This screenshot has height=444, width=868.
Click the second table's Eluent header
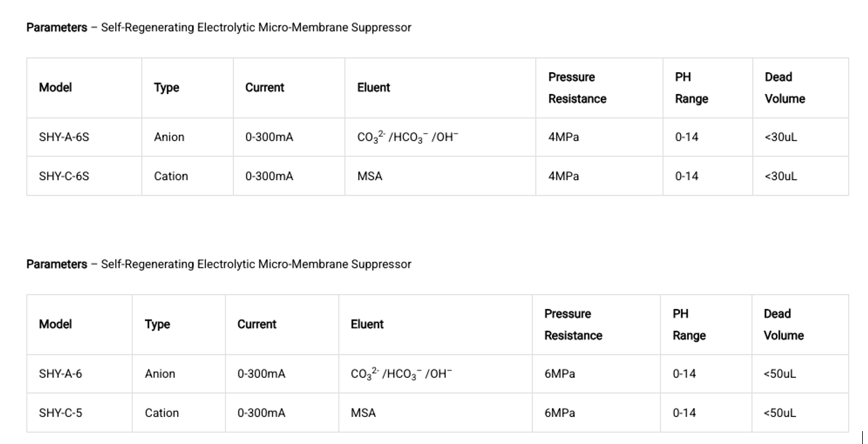pyautogui.click(x=367, y=324)
